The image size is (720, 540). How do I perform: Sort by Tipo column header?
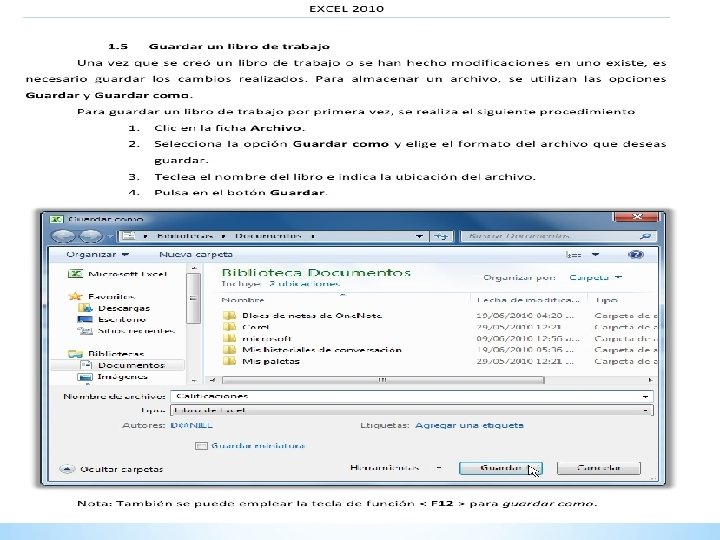(606, 300)
